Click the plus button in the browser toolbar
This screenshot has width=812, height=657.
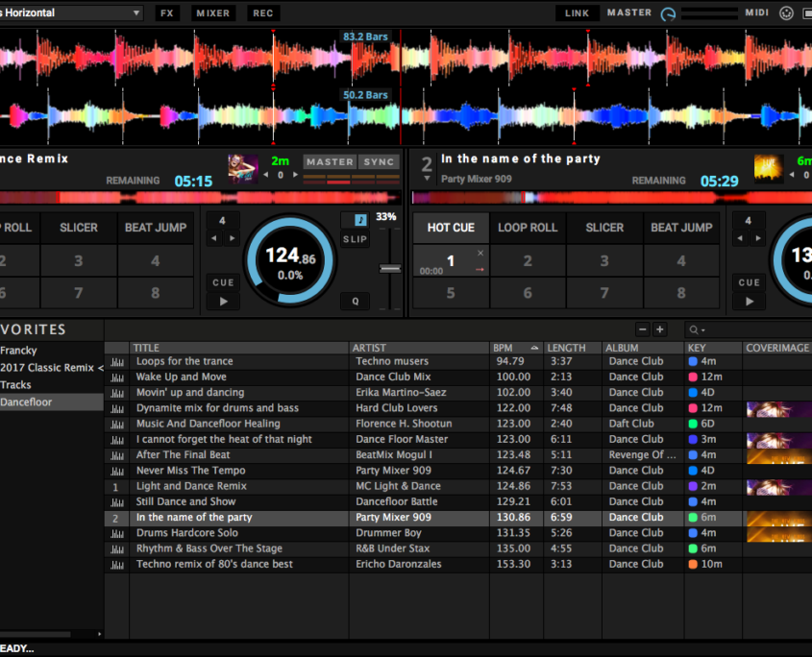660,329
